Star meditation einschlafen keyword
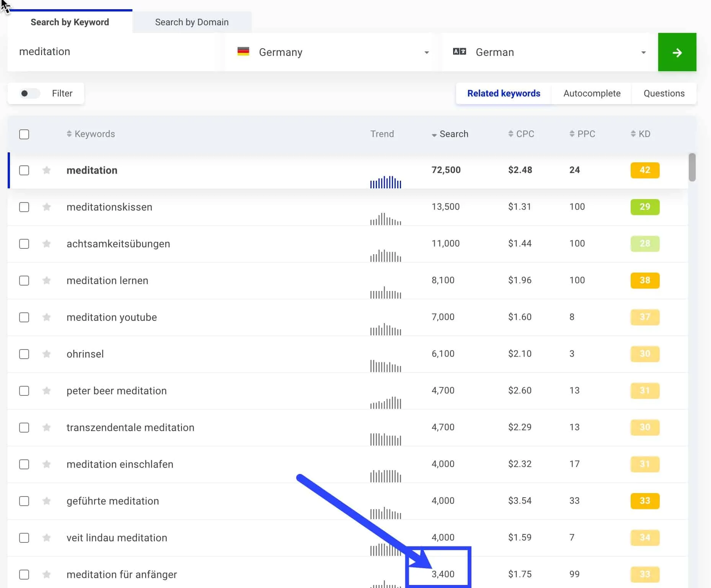 pyautogui.click(x=47, y=464)
